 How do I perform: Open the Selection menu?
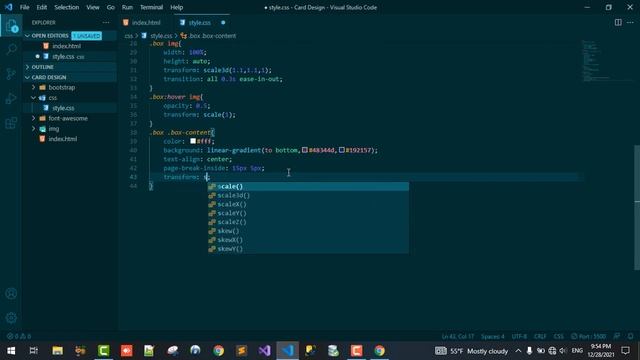tap(67, 7)
